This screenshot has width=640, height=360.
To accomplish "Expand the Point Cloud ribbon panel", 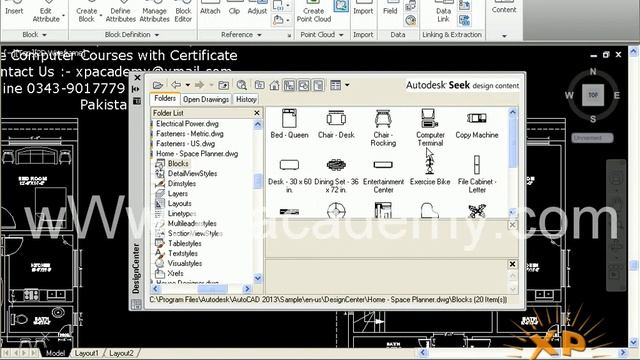I will [322, 35].
